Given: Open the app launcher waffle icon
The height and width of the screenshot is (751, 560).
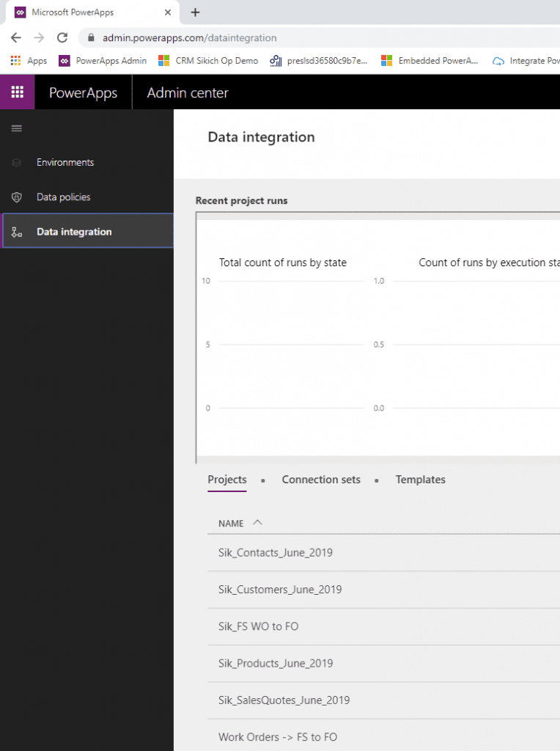Looking at the screenshot, I should tap(17, 92).
